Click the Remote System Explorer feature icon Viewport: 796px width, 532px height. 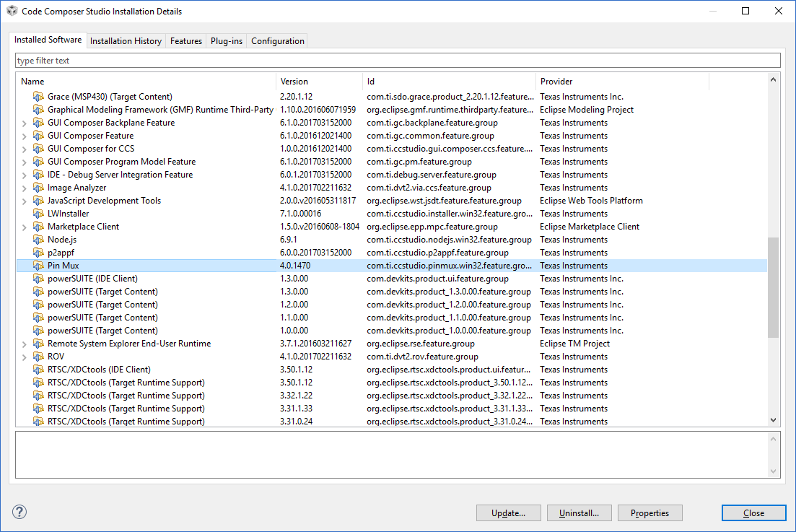[38, 343]
